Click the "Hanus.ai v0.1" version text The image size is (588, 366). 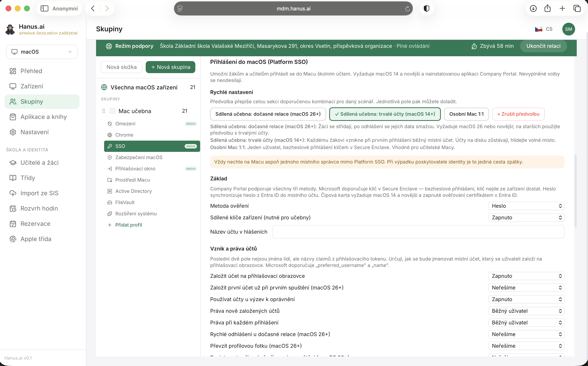18,358
